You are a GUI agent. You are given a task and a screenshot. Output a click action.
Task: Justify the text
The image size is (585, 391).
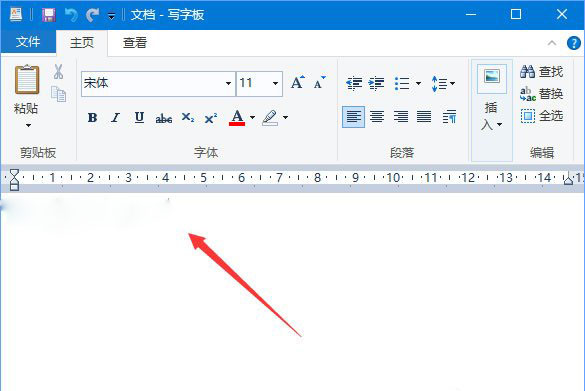(x=424, y=117)
